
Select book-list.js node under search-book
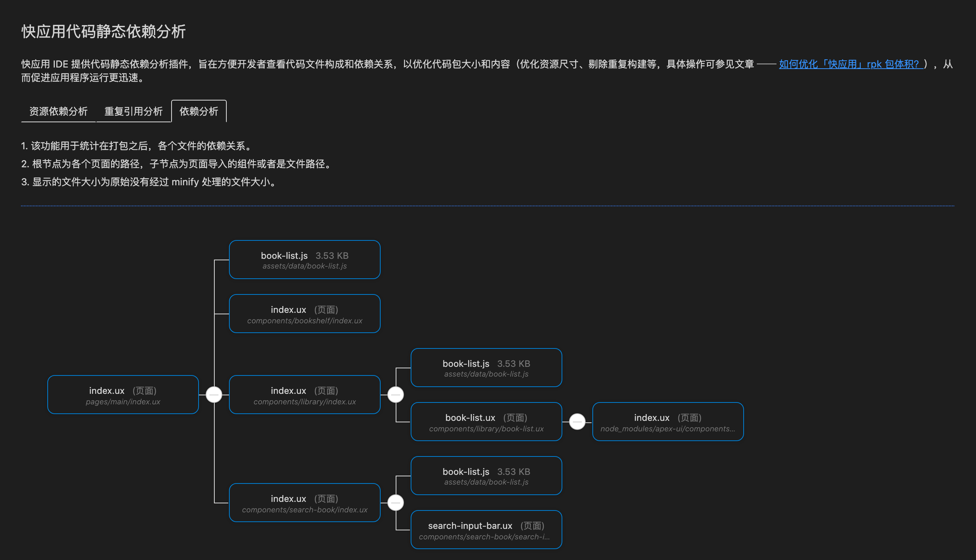(x=486, y=476)
